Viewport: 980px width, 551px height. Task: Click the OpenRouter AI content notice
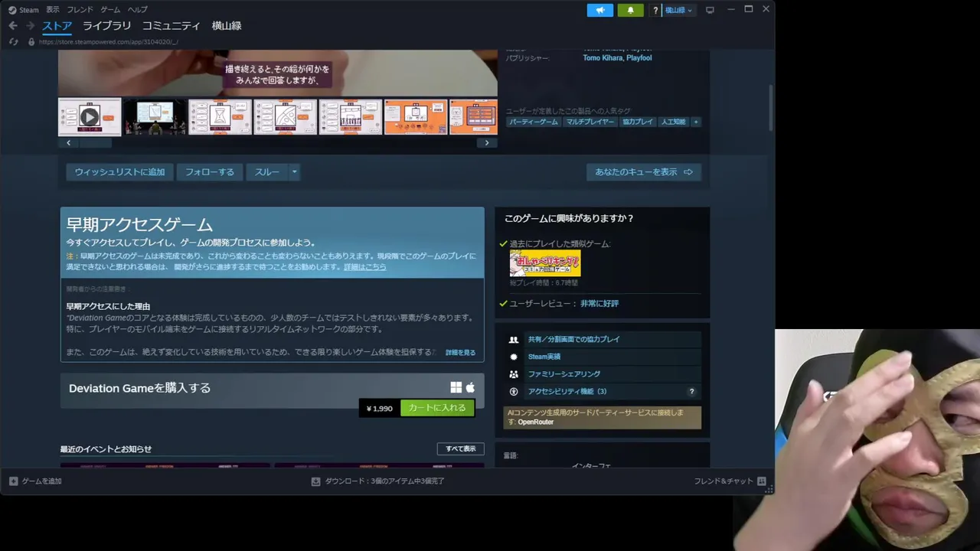[603, 417]
